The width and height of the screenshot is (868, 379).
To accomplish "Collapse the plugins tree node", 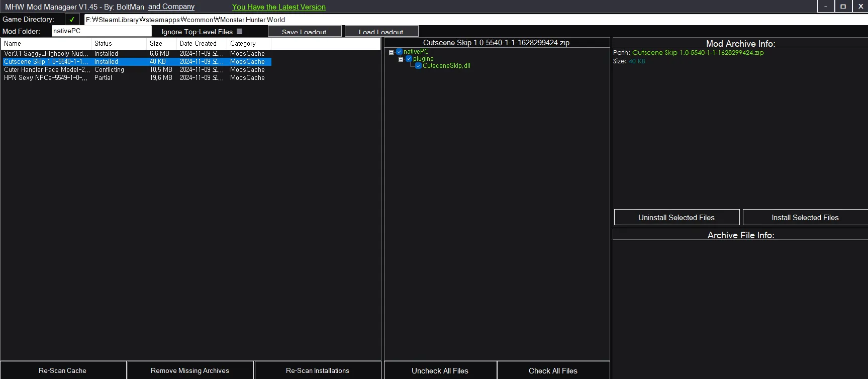I will coord(401,59).
